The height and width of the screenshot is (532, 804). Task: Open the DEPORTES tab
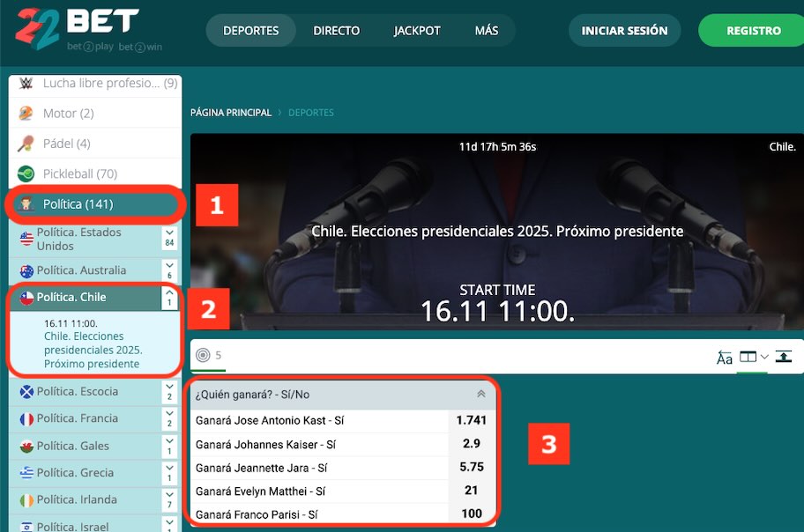pos(250,31)
